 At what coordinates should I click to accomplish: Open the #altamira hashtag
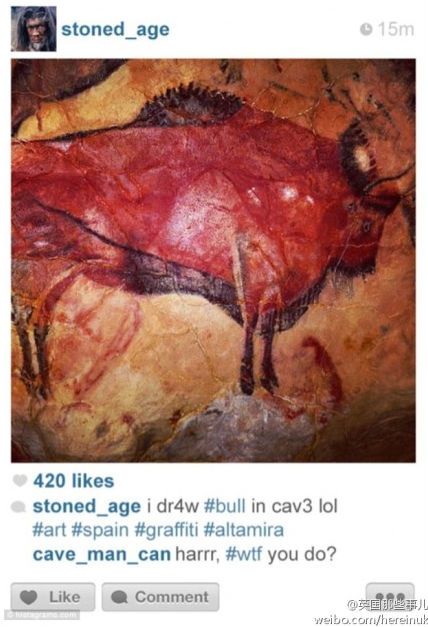[x=244, y=530]
